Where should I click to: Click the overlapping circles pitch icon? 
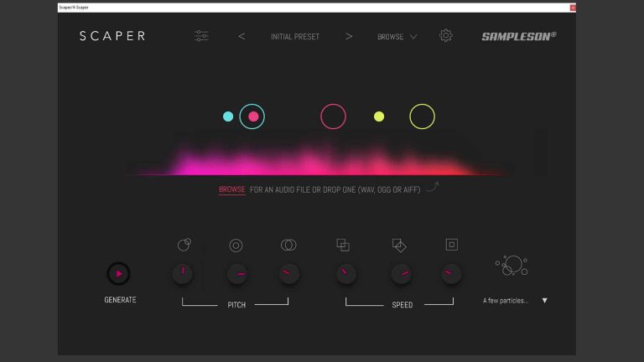pos(288,245)
